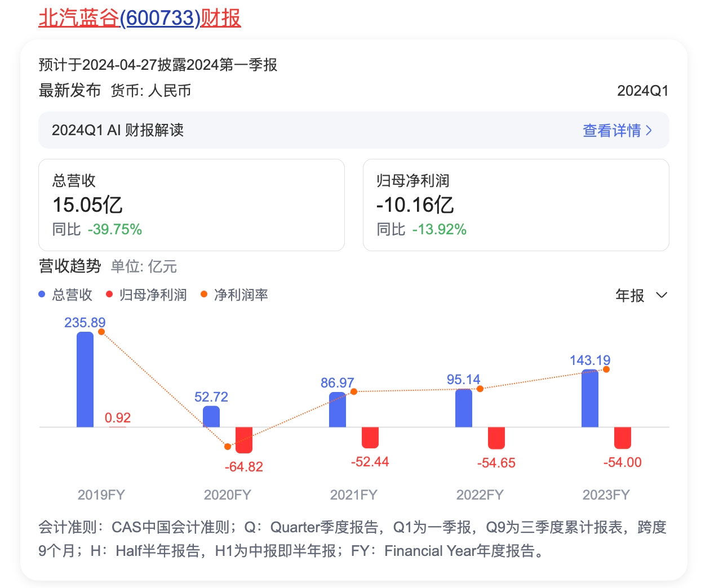Screen dimensions: 701x588
Task: Click the red dot of 归母净利润 legend
Action: [109, 294]
